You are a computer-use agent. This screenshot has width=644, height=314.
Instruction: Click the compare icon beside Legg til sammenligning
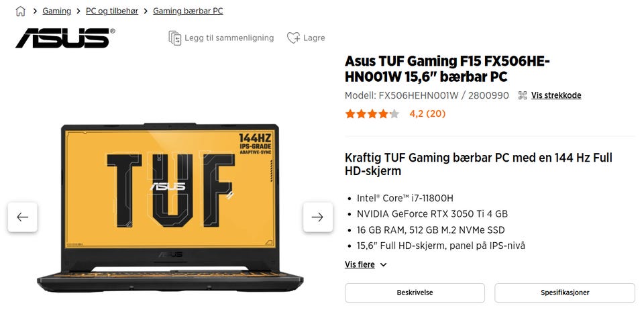(x=175, y=38)
